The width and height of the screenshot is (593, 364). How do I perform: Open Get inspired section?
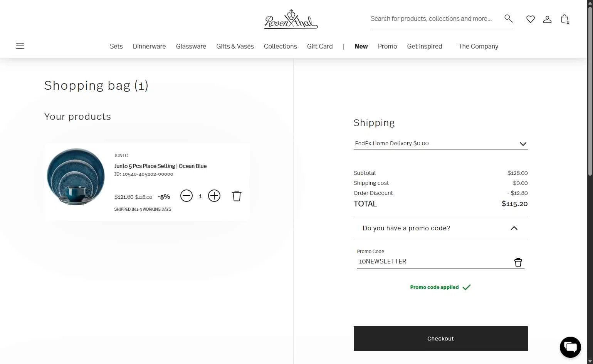point(425,46)
